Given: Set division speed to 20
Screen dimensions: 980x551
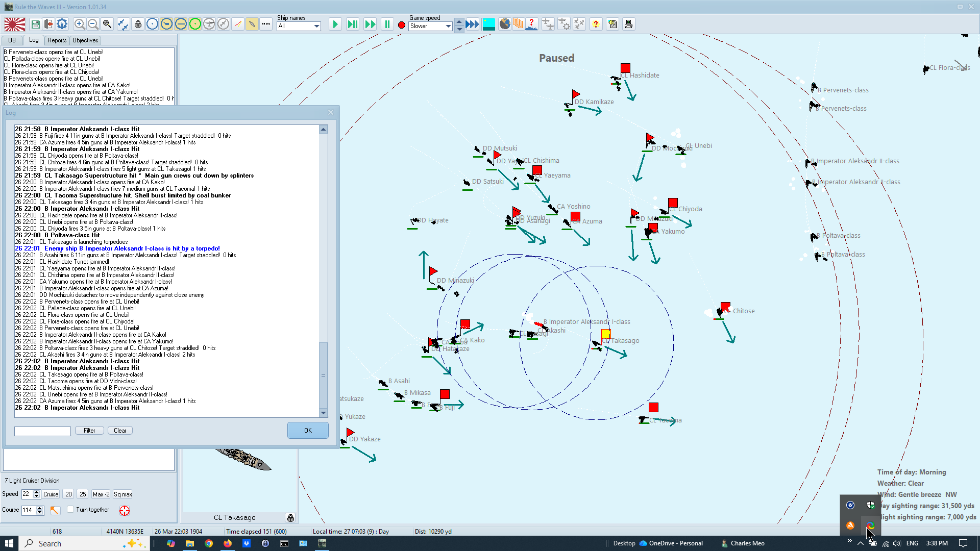Looking at the screenshot, I should (x=68, y=494).
